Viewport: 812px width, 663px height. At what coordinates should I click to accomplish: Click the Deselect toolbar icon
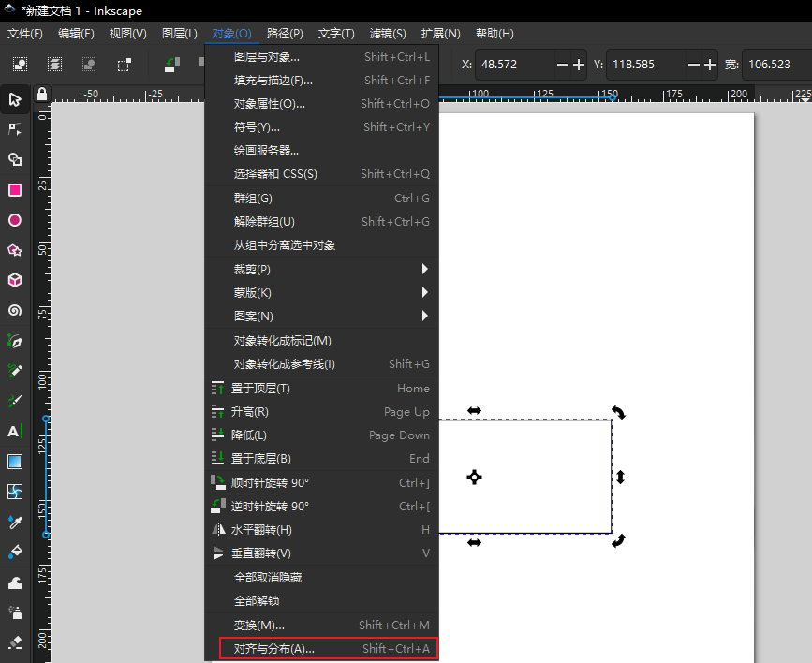point(89,65)
